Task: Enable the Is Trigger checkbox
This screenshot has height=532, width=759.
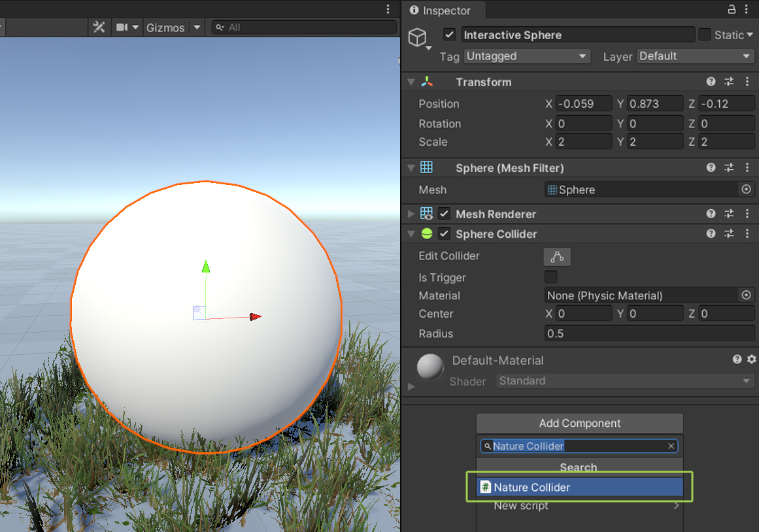Action: click(550, 277)
